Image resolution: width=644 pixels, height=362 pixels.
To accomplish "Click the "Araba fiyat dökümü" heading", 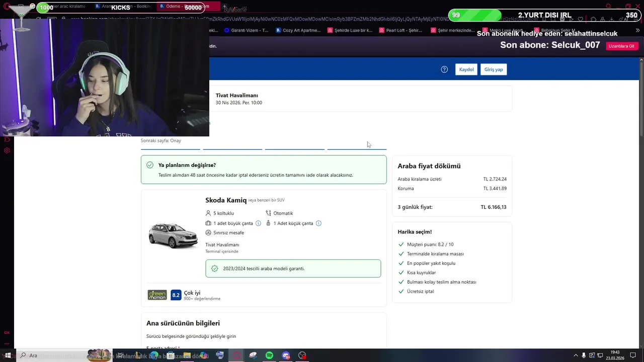I will (429, 166).
